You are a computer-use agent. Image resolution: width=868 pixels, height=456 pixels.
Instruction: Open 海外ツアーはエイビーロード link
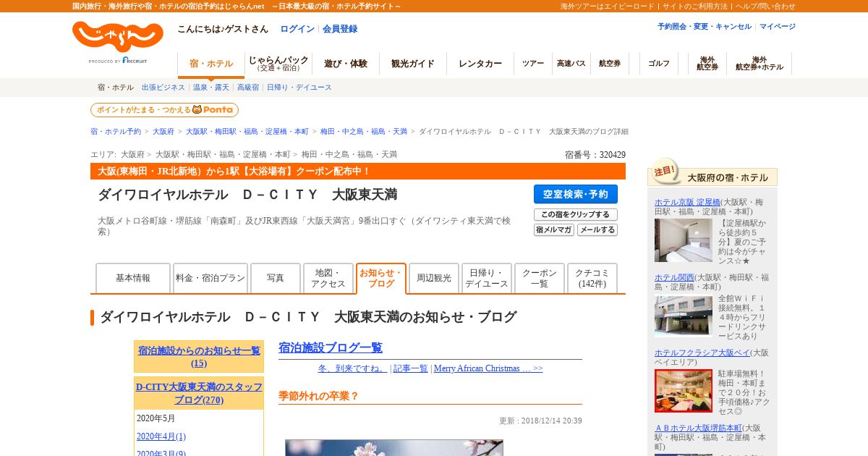[x=607, y=6]
